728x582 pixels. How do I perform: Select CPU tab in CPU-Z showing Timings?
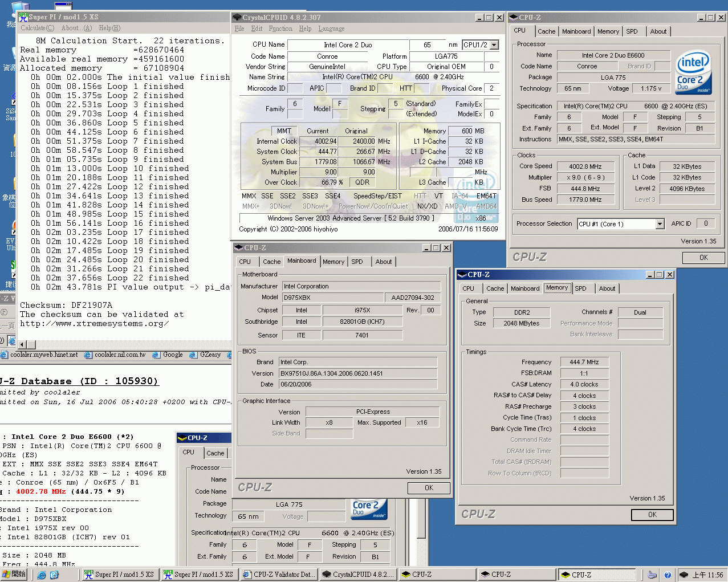pyautogui.click(x=469, y=288)
